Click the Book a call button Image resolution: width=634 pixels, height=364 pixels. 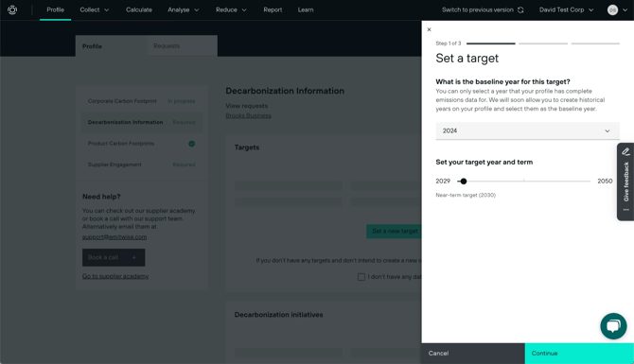tap(114, 257)
